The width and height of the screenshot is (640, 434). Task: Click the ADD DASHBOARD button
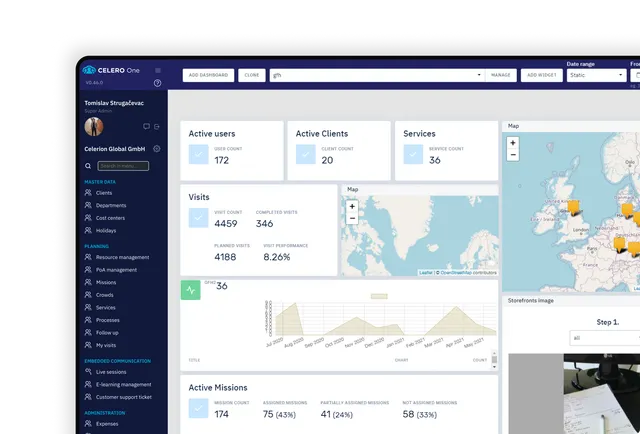(208, 75)
